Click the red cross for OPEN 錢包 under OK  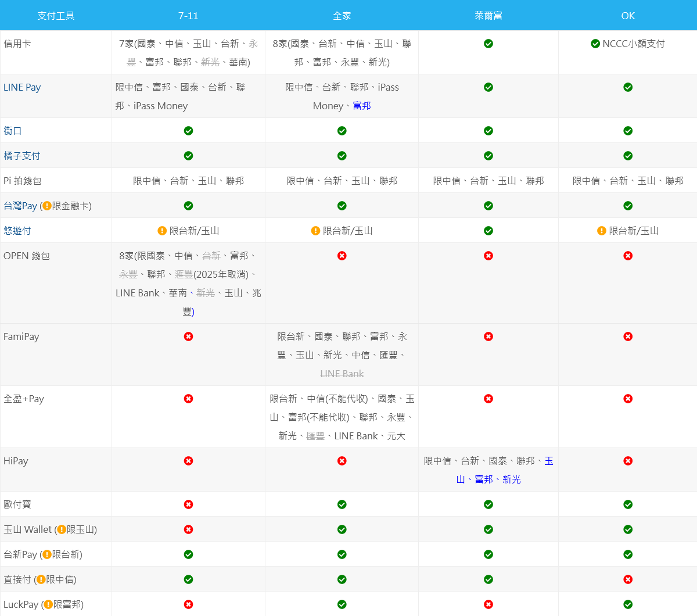(628, 256)
